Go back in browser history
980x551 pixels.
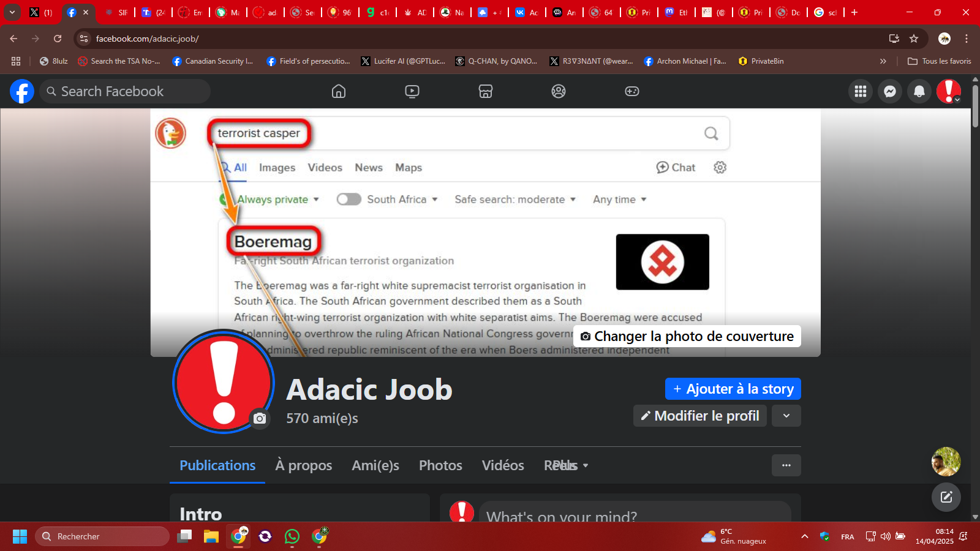[13, 39]
